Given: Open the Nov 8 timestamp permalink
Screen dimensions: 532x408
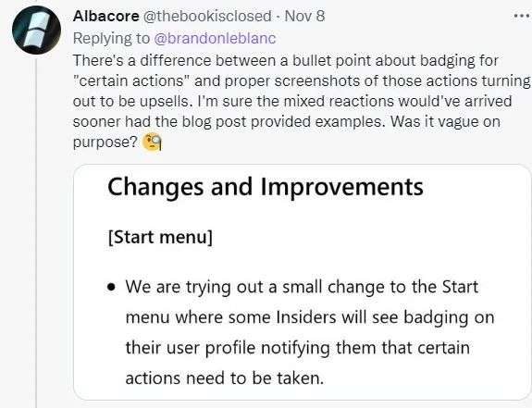Looking at the screenshot, I should (x=304, y=16).
